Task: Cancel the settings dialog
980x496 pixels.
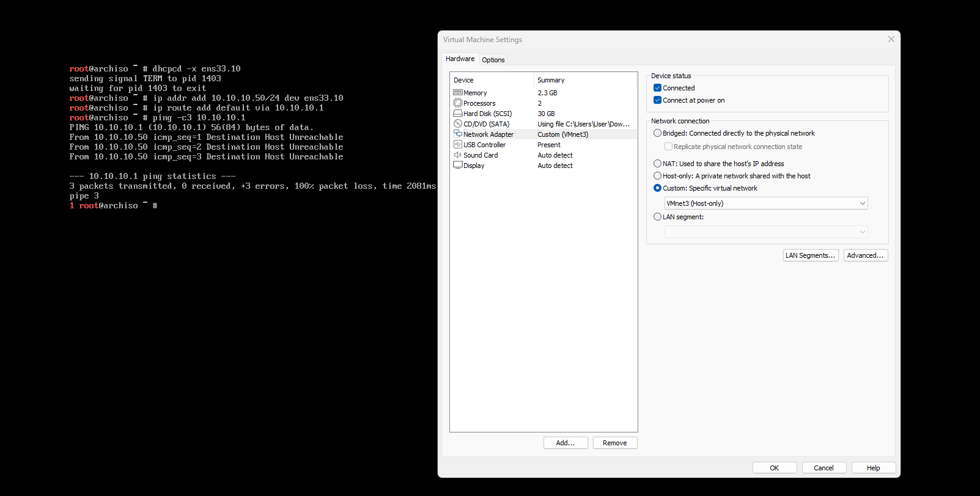Action: pyautogui.click(x=824, y=468)
